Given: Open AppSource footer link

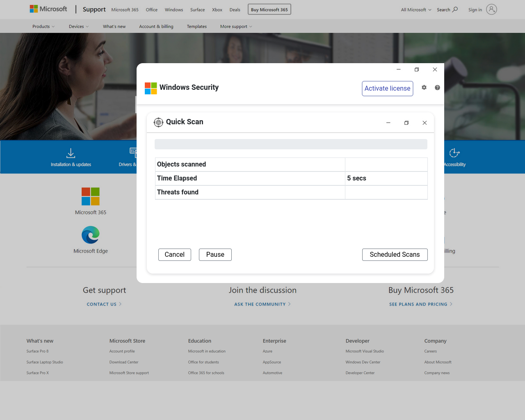Looking at the screenshot, I should tap(272, 362).
